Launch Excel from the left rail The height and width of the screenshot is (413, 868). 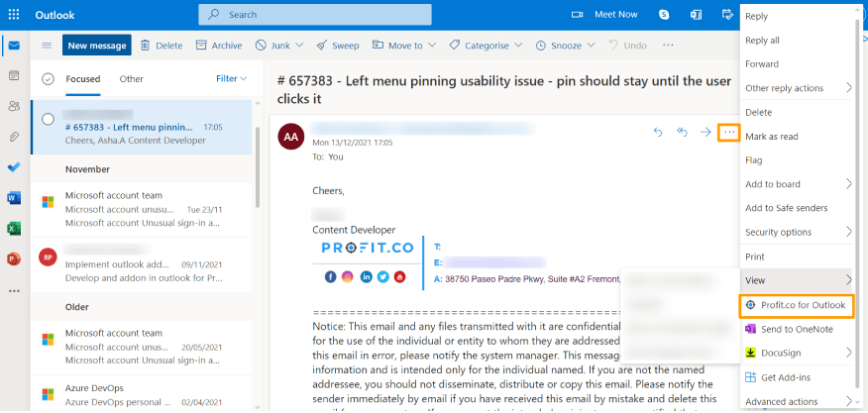pyautogui.click(x=14, y=228)
